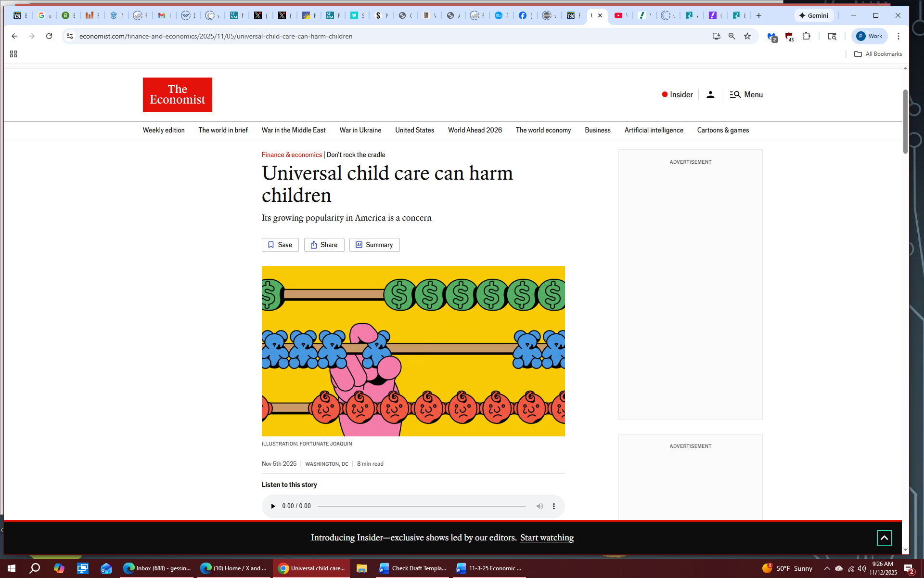
Task: Go to Weekly edition section
Action: (164, 130)
